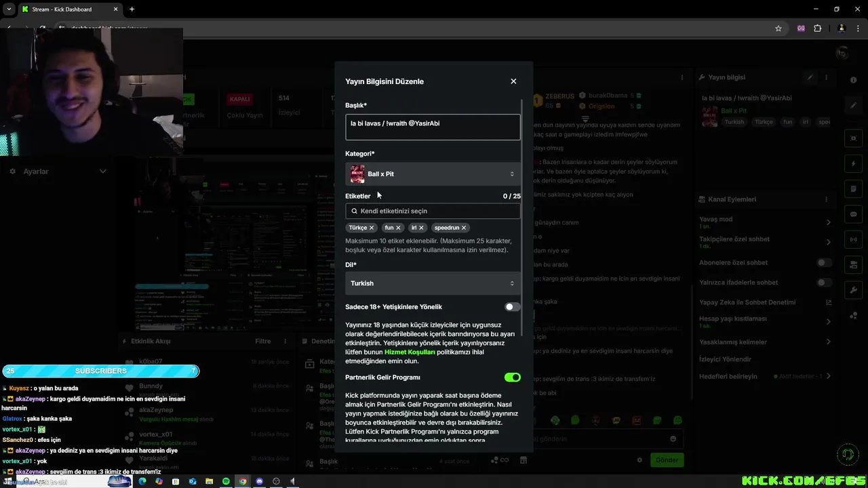Open Kanal Eylemleri three-dot menu
The height and width of the screenshot is (488, 868).
(827, 199)
